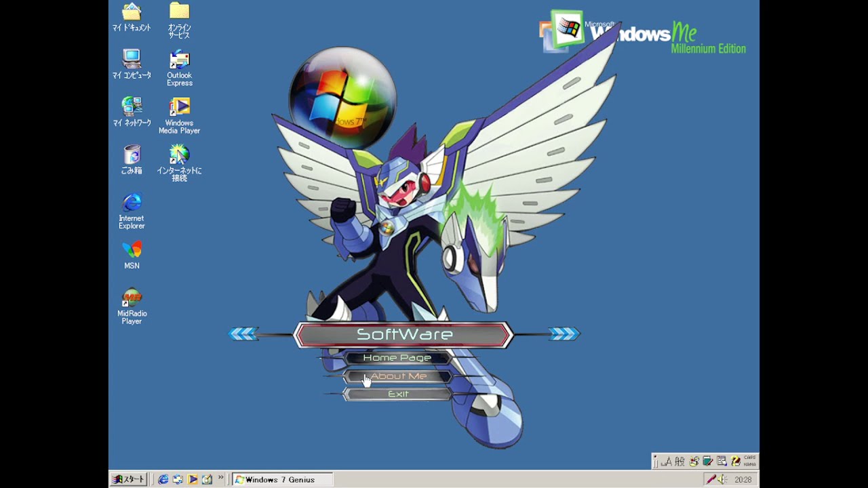
Task: Select the マイ ネットワーク desktop icon
Action: (x=132, y=113)
